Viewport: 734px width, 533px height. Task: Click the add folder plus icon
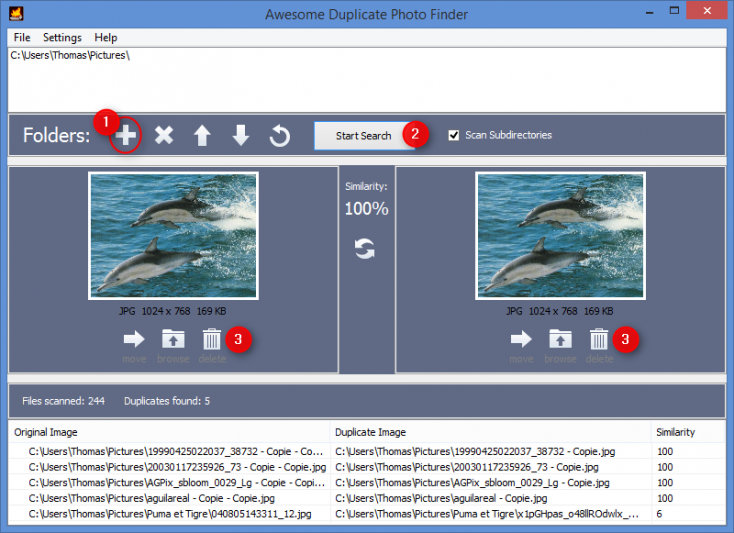[x=125, y=135]
